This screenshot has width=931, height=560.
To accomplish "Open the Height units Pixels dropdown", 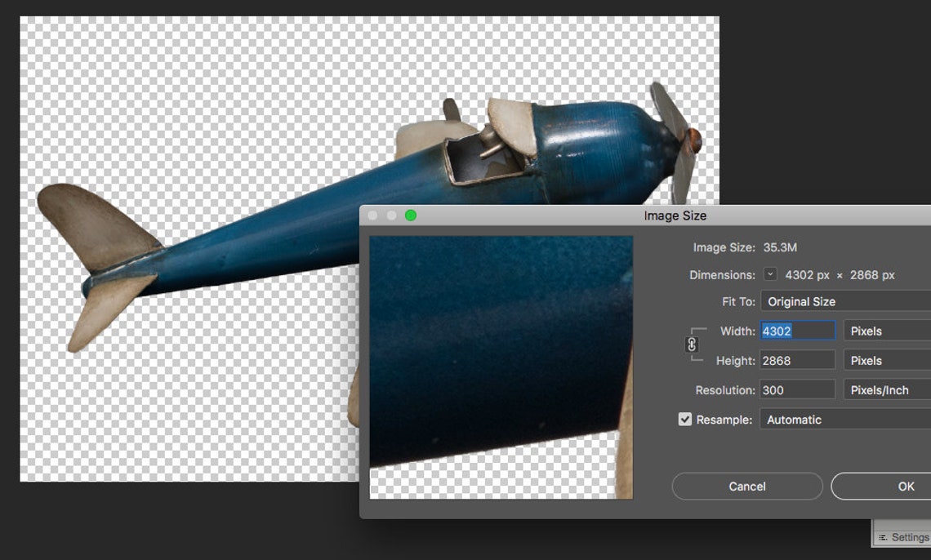I will coord(885,360).
